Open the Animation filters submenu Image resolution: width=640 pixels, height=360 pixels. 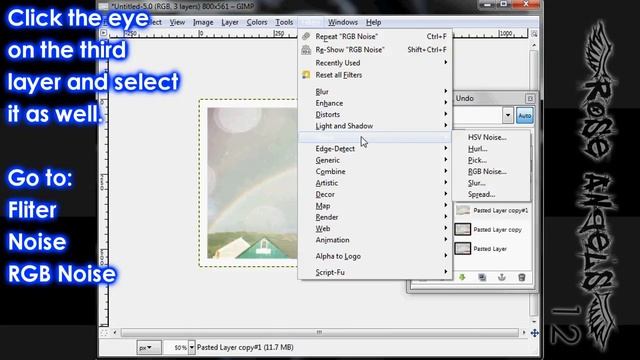tap(376, 240)
